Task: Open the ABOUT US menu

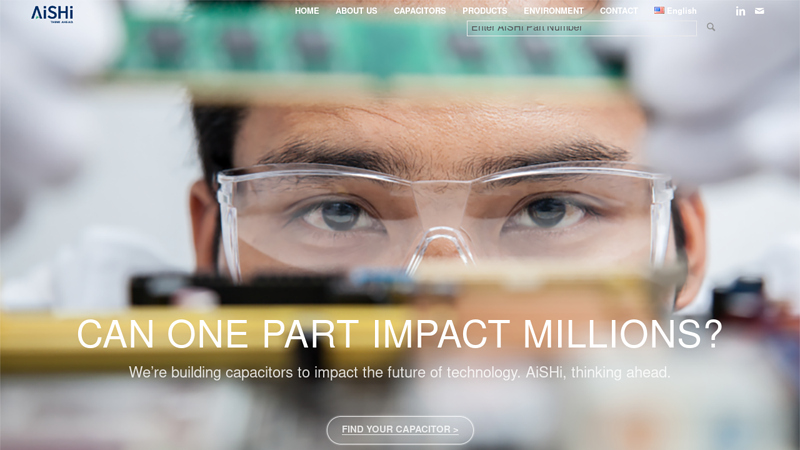Action: 356,11
